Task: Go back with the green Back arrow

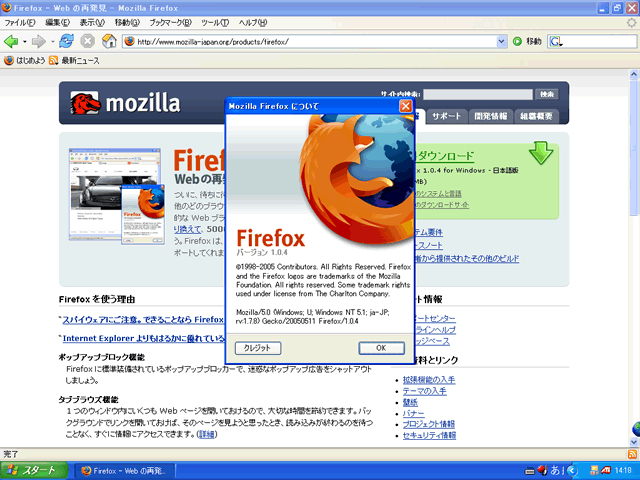Action: point(11,41)
